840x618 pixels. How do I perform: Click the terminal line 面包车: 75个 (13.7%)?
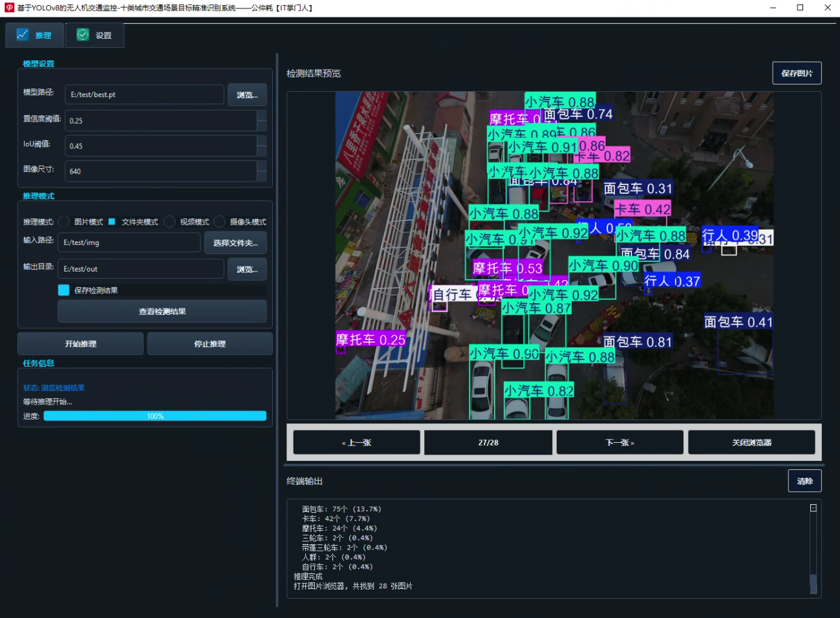pyautogui.click(x=341, y=509)
